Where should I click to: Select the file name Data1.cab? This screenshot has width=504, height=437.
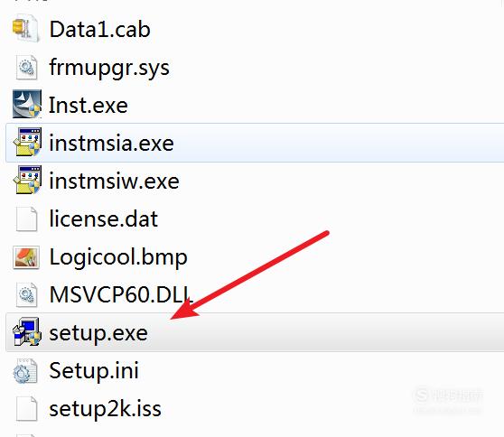coord(99,29)
